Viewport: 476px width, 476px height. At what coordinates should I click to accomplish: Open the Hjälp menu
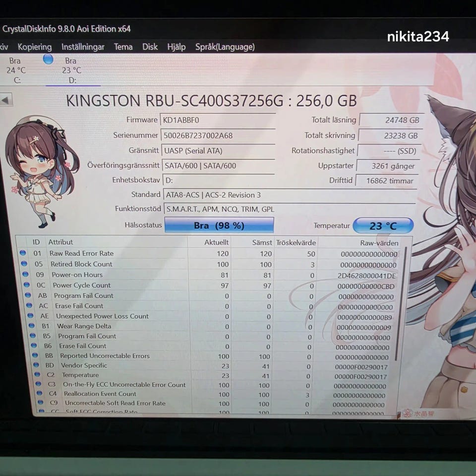(177, 47)
